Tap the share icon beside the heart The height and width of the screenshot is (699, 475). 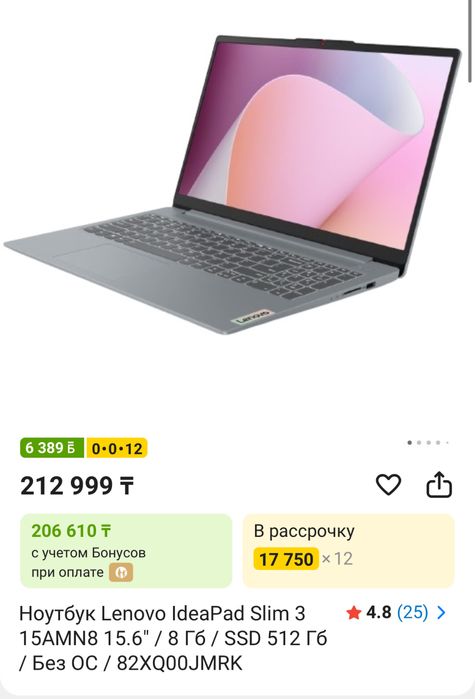coord(439,484)
